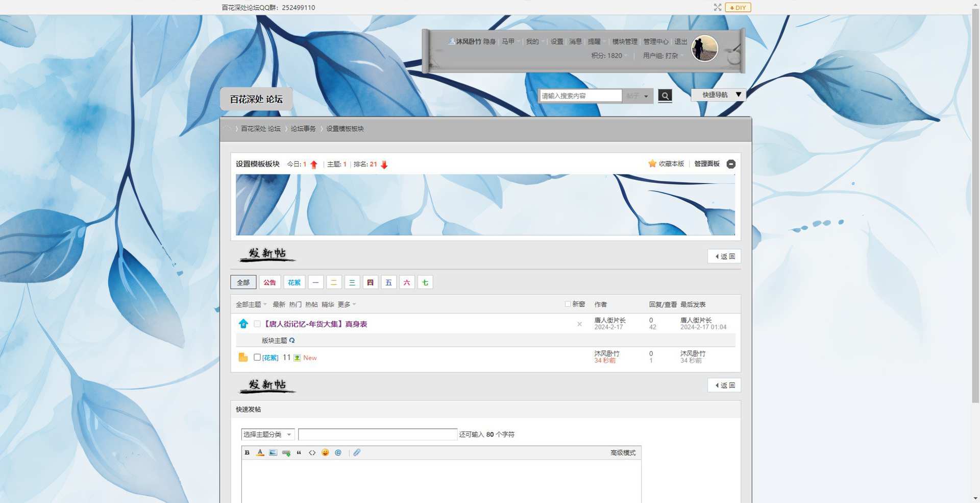The image size is (980, 503).
Task: Open the font color picker in editor
Action: 260,452
